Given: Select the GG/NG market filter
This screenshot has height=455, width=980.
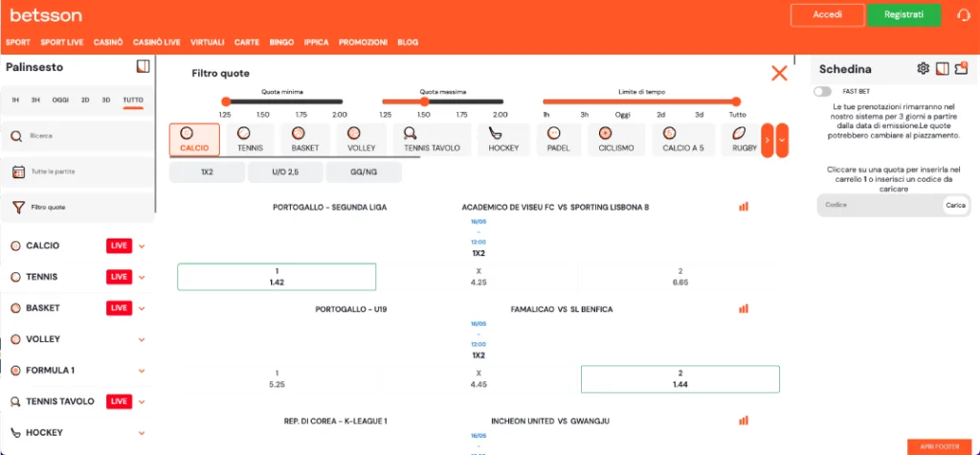Looking at the screenshot, I should (364, 172).
